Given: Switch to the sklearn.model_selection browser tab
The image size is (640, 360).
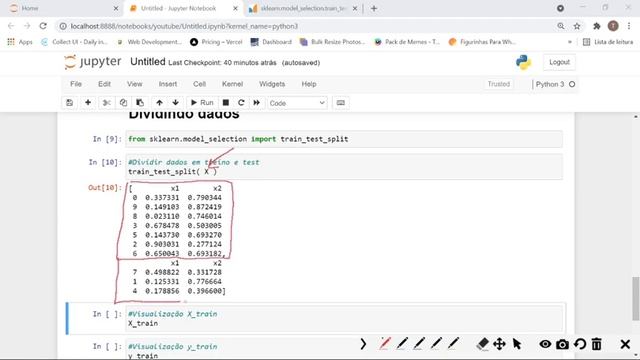Looking at the screenshot, I should point(303,8).
